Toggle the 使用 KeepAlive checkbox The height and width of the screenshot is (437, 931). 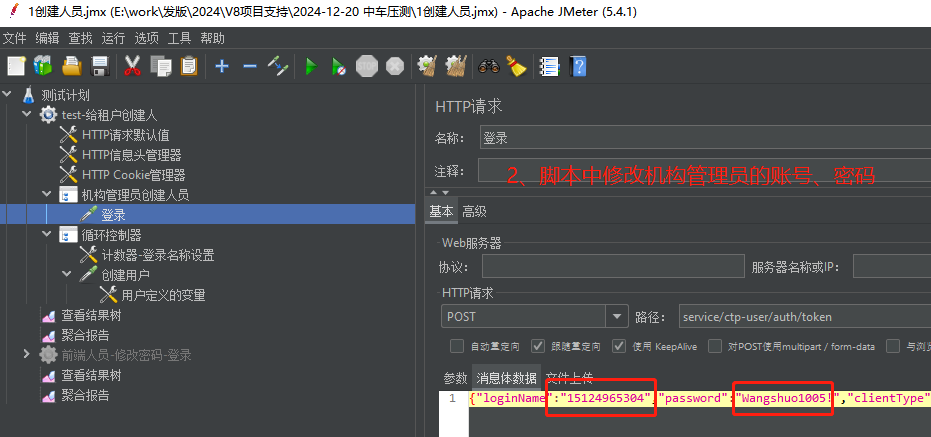click(x=619, y=346)
